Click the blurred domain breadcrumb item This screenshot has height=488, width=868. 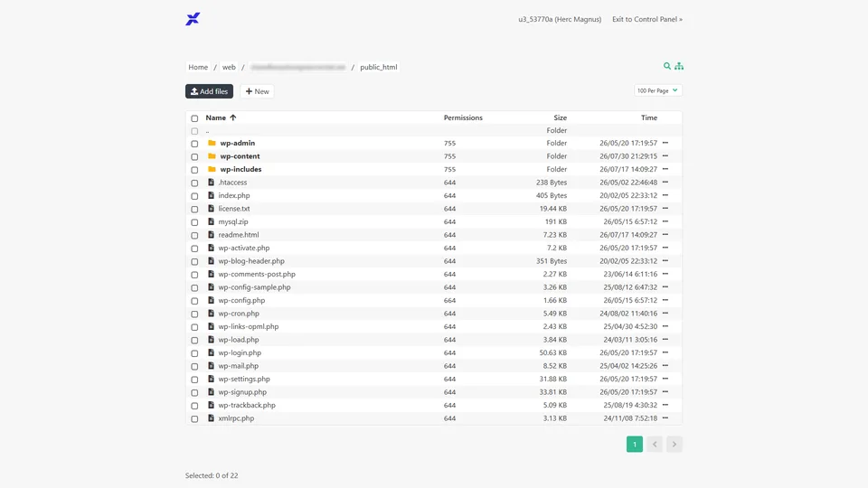pos(297,67)
